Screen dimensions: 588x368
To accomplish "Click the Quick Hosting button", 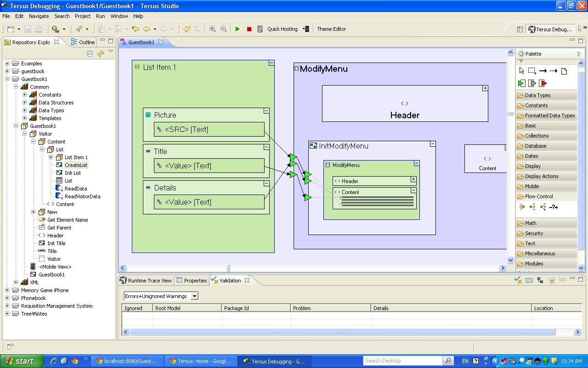I will click(x=282, y=29).
